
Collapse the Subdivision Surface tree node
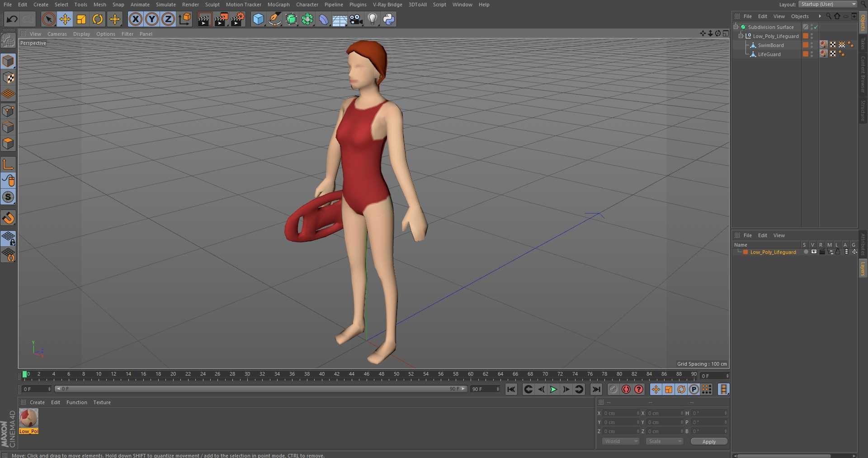pyautogui.click(x=736, y=27)
